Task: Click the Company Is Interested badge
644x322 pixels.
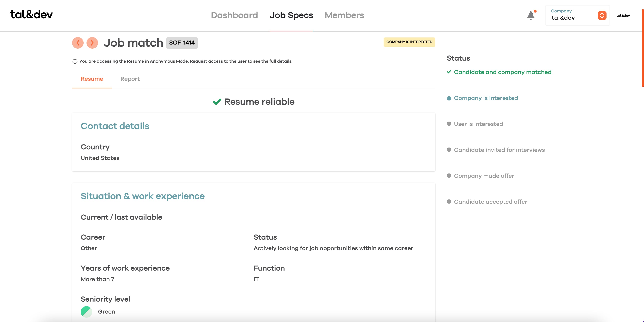Action: [x=409, y=42]
